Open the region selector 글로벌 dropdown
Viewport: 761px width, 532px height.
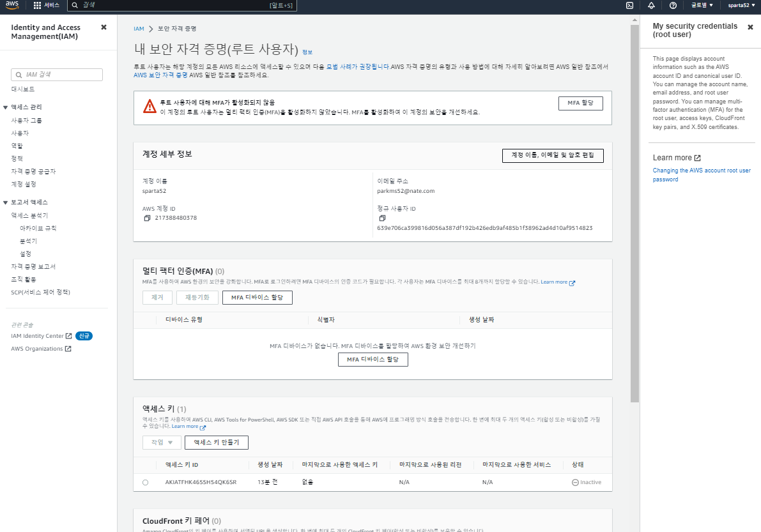tap(702, 5)
